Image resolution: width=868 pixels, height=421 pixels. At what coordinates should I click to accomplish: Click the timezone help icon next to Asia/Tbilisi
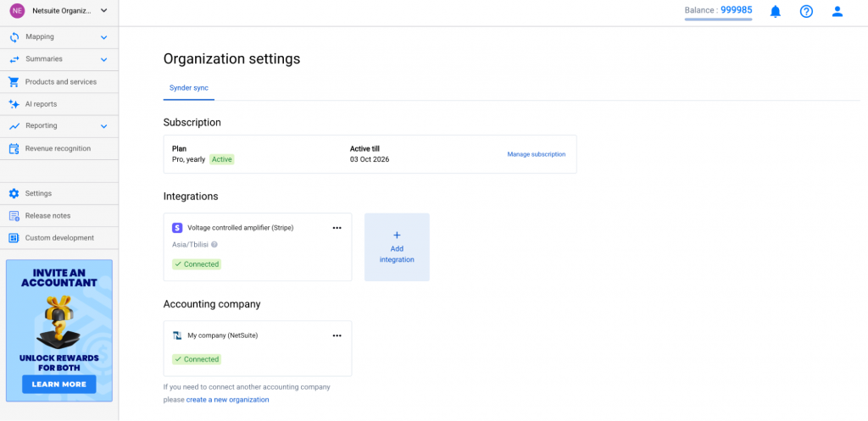coord(214,245)
